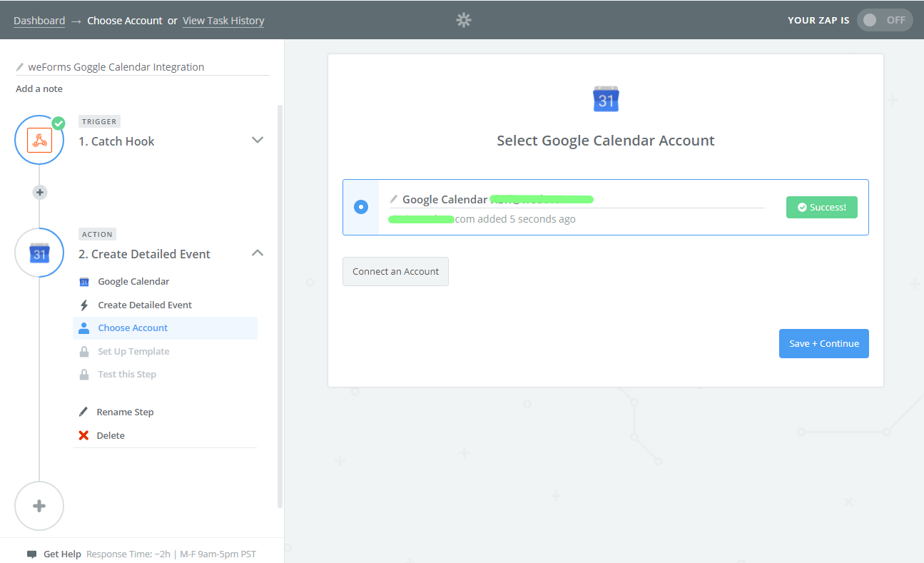924x563 pixels.
Task: Click the red X Delete icon
Action: 83,435
